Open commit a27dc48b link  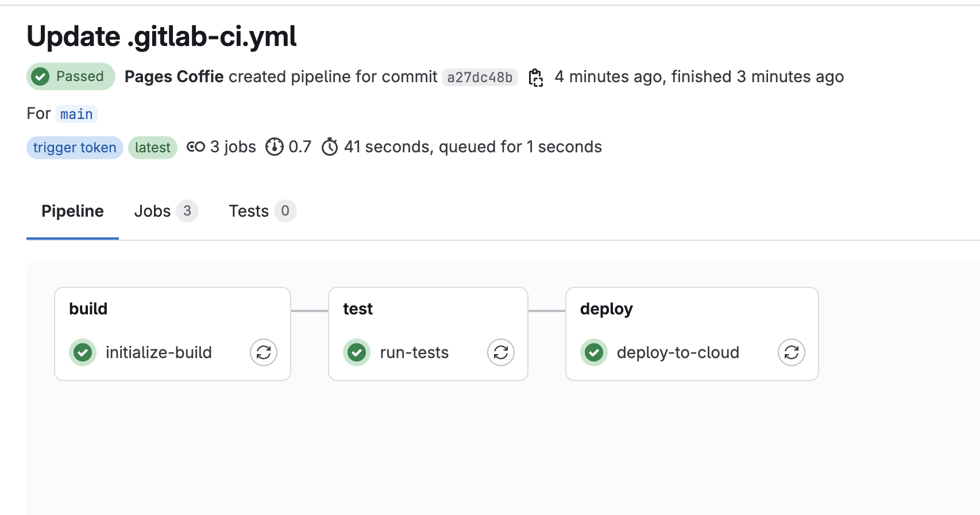click(x=480, y=77)
